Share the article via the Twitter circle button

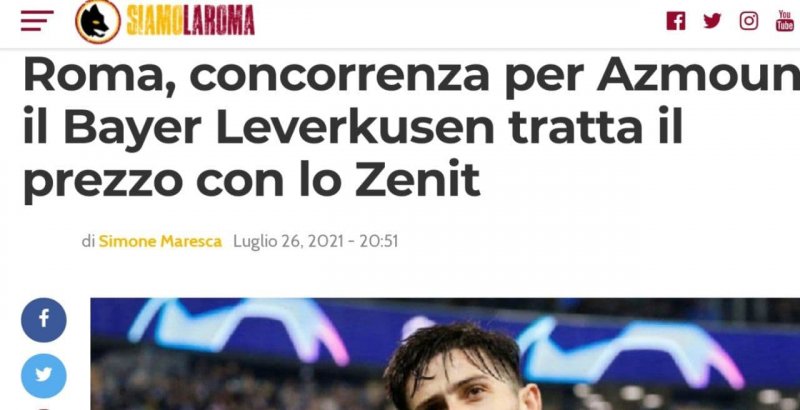click(44, 376)
